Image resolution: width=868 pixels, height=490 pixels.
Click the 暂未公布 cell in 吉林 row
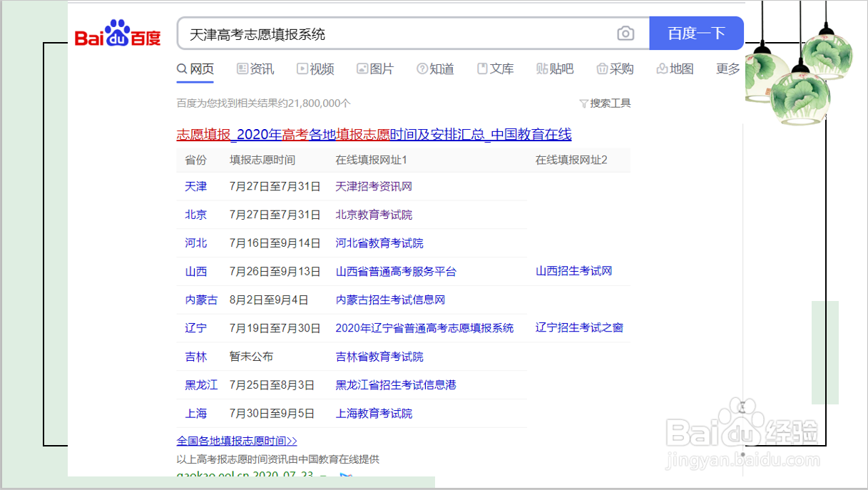(251, 357)
